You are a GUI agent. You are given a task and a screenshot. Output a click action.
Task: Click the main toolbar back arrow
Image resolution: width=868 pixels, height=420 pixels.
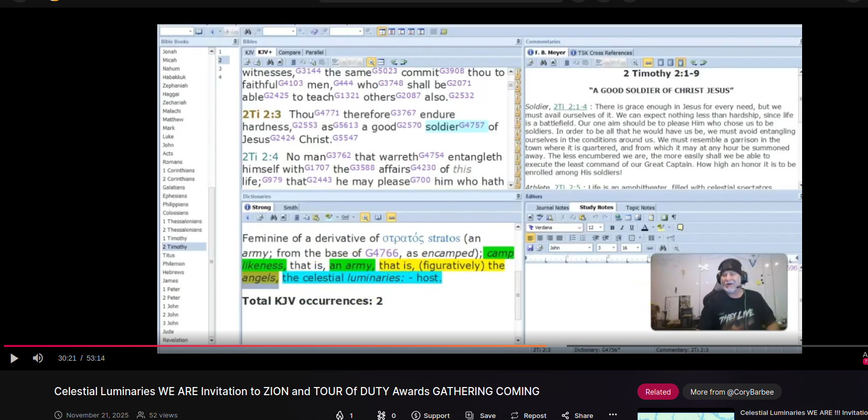click(212, 31)
